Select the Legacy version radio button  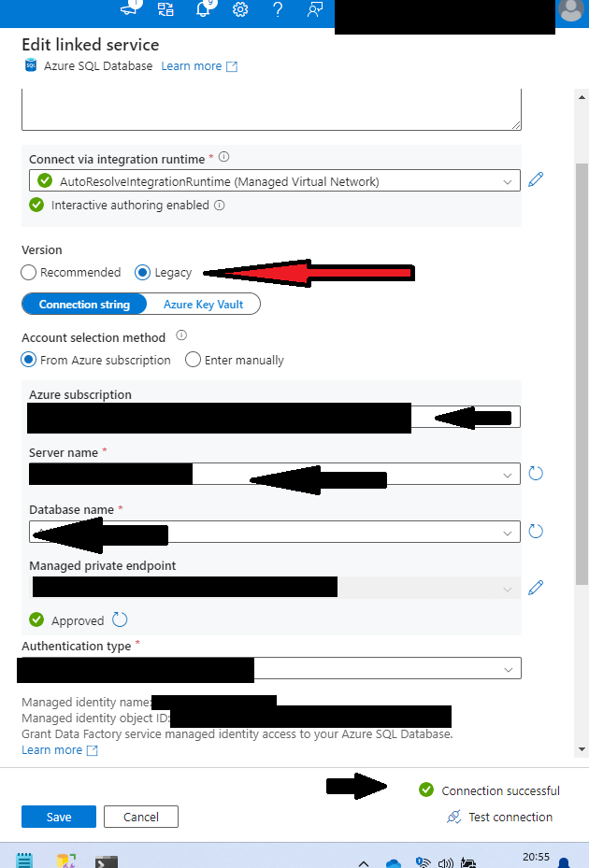point(142,272)
